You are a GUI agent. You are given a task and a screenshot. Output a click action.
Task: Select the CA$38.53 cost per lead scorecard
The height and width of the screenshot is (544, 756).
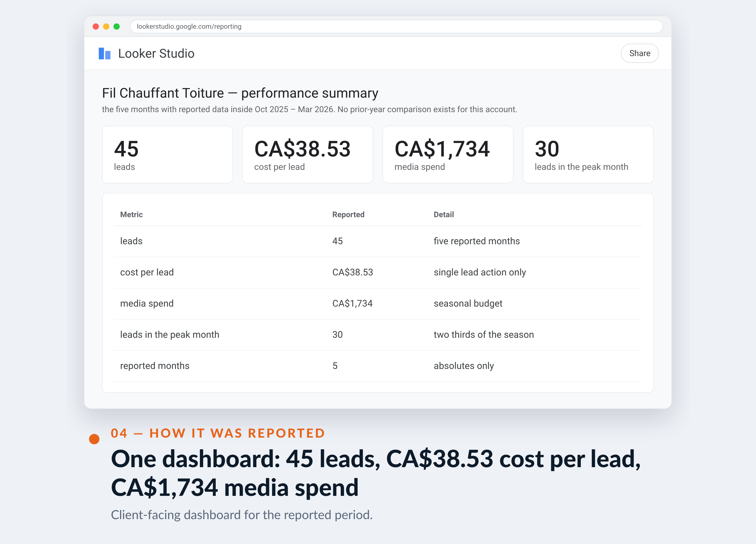click(x=307, y=155)
